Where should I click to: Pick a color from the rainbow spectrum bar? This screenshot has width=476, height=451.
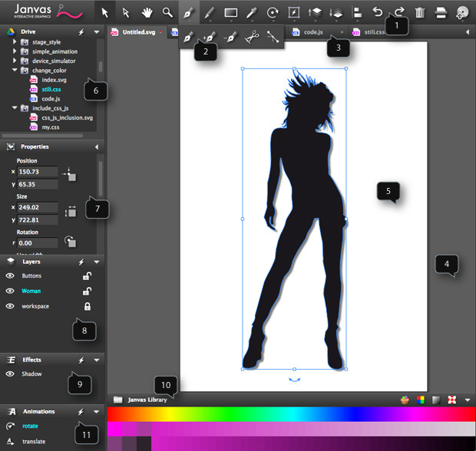tap(290, 413)
